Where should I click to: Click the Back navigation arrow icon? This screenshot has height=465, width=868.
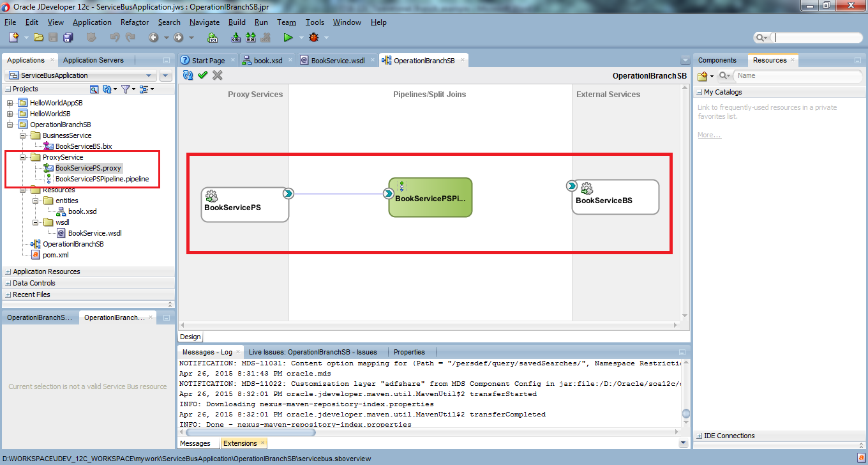pos(153,38)
